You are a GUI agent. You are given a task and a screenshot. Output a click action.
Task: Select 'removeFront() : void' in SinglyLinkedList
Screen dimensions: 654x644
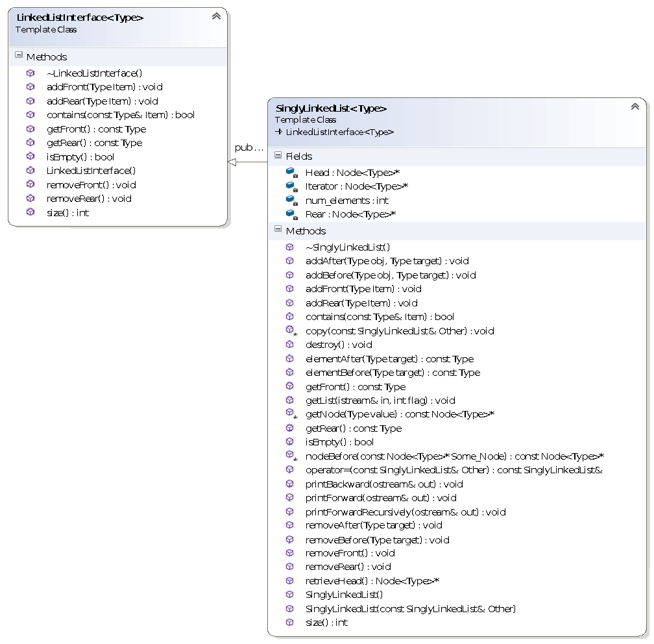[x=350, y=553]
